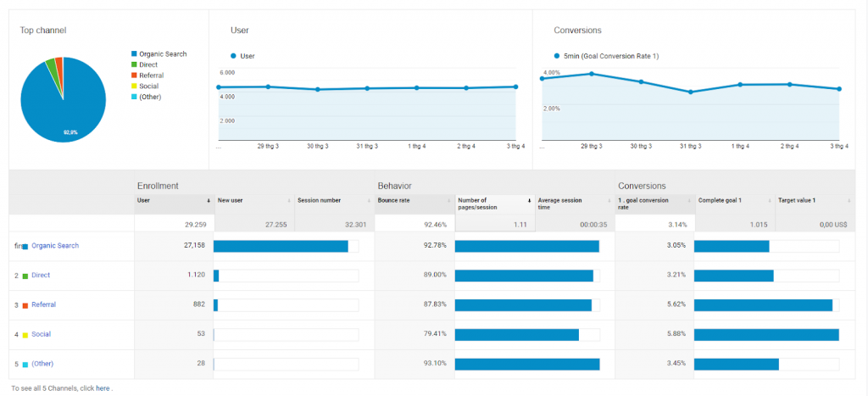This screenshot has height=396, width=868.
Task: Click User chart data point at 2 thg 4
Action: (x=466, y=87)
